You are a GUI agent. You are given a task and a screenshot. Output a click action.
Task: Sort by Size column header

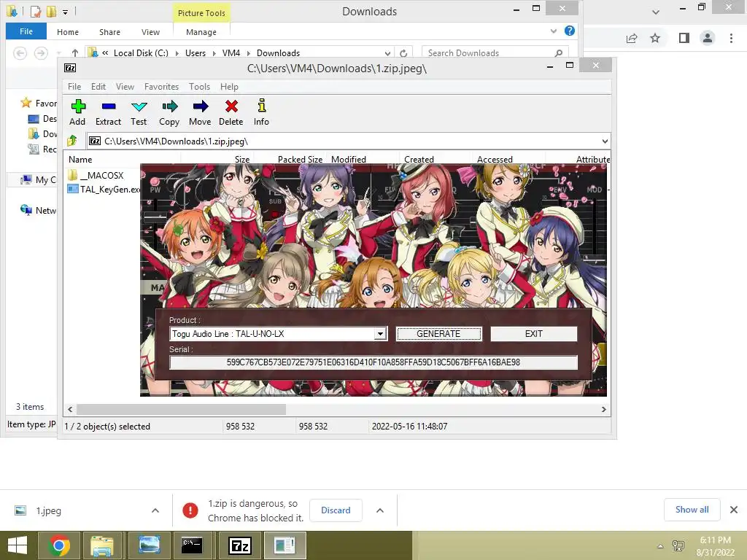[217, 160]
